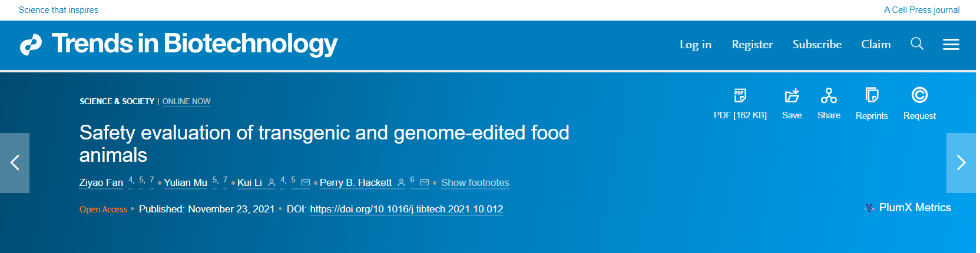Image resolution: width=980 pixels, height=253 pixels.
Task: Open the hamburger navigation menu
Action: point(951,45)
